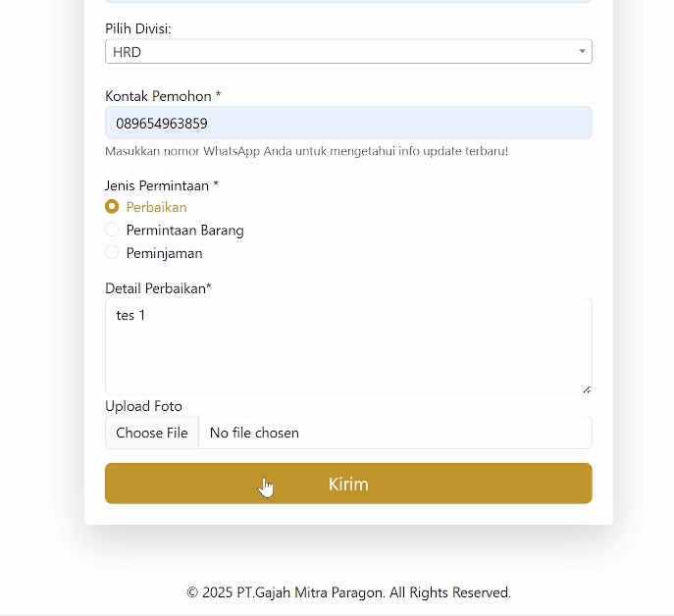Click the "Detail Perbaikan*" field label
Viewport: 674px width, 616px height.
tap(158, 288)
